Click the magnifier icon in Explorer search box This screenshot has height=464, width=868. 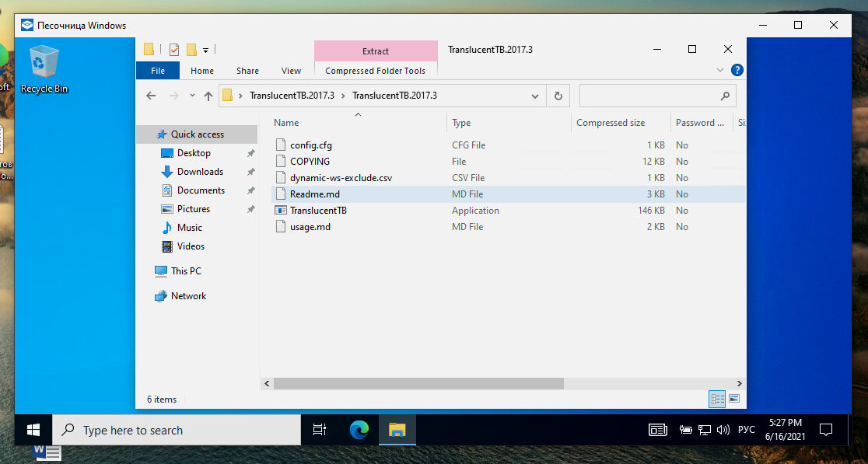[725, 96]
